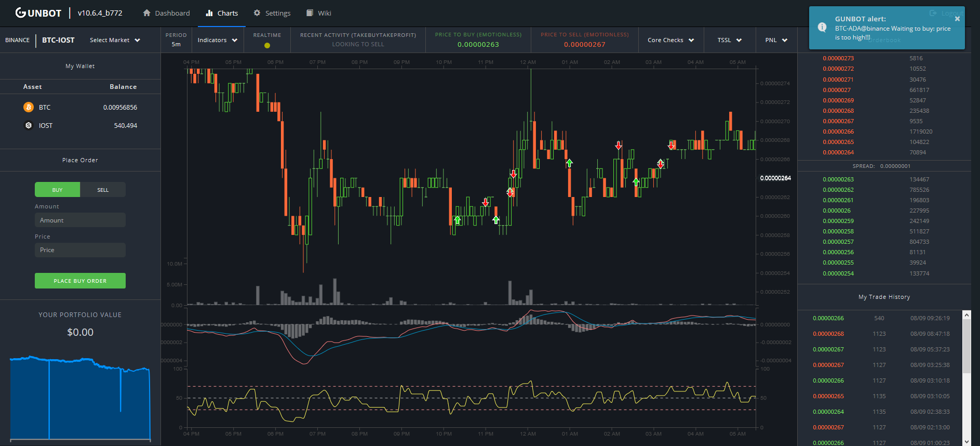Click trade history entry 08/09 09:26:19

point(880,318)
